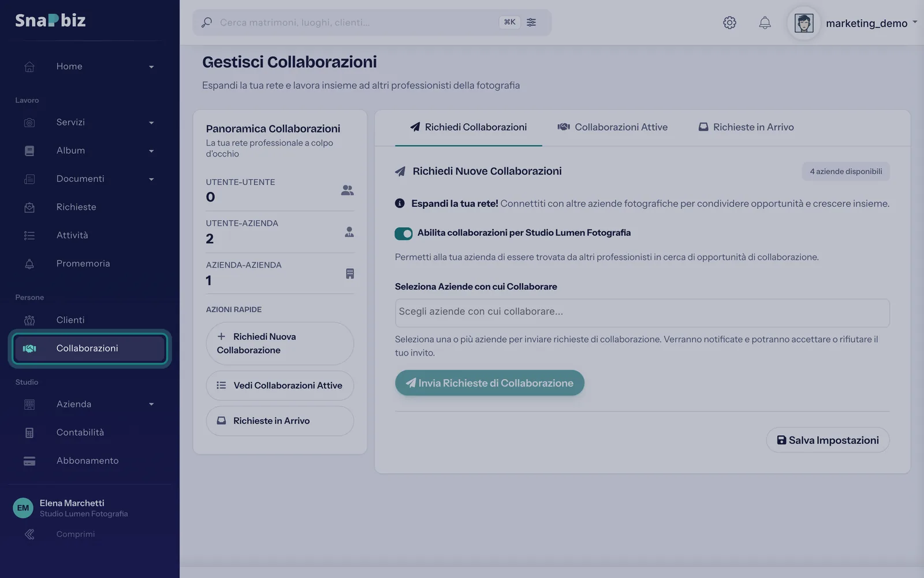Open Promemoria in the sidebar
Image resolution: width=924 pixels, height=578 pixels.
[90, 264]
